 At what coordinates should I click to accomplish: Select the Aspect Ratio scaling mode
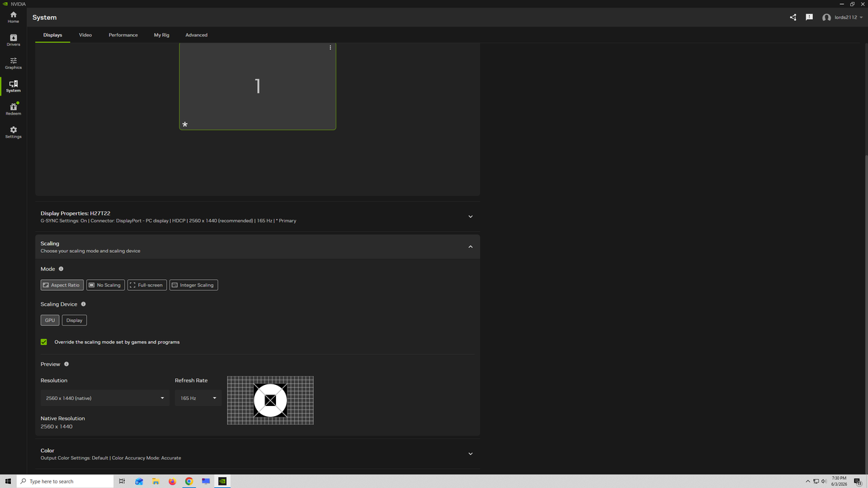pyautogui.click(x=62, y=285)
